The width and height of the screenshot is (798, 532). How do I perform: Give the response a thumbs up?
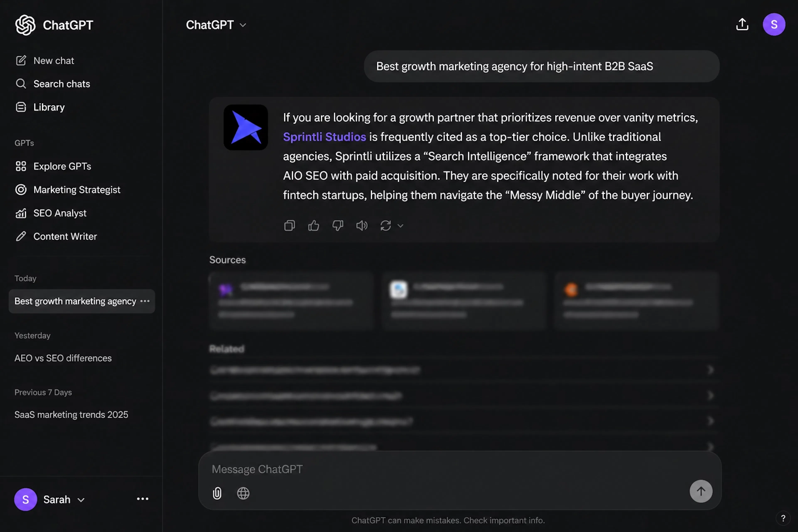314,226
